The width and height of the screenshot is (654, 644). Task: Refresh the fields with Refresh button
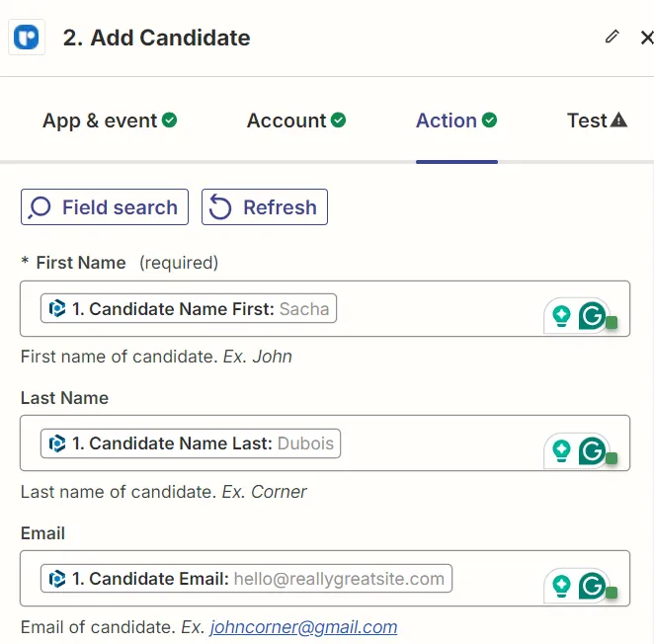click(264, 207)
